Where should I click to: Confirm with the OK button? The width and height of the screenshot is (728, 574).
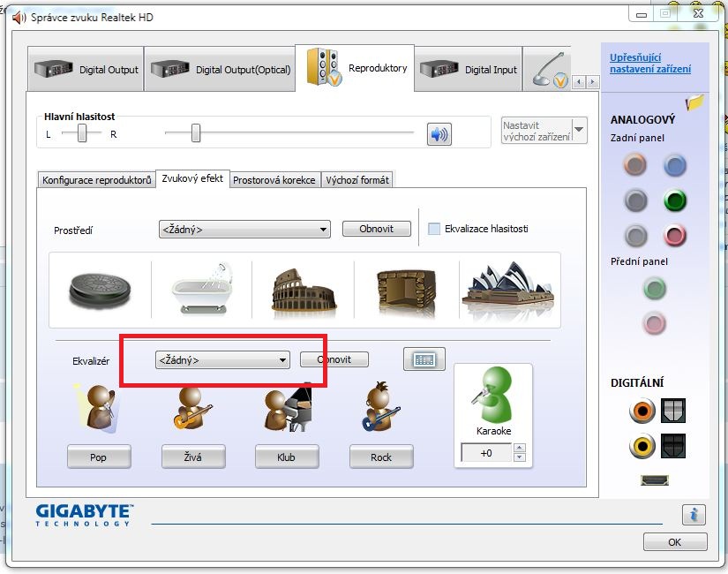coord(675,542)
